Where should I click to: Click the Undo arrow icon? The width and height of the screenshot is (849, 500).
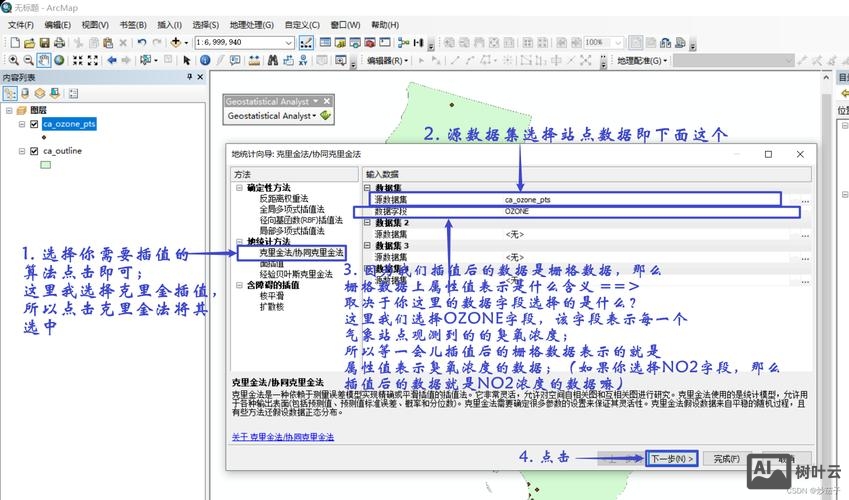(x=142, y=42)
